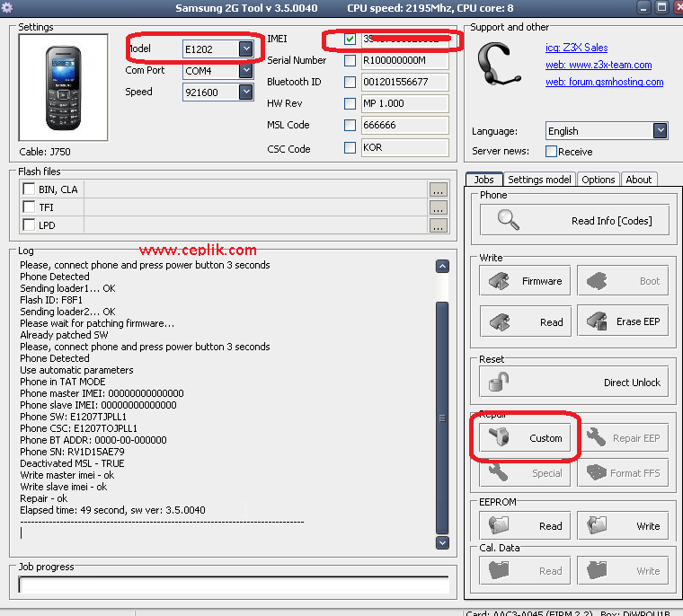Click the Custom repair tool icon

pyautogui.click(x=499, y=436)
